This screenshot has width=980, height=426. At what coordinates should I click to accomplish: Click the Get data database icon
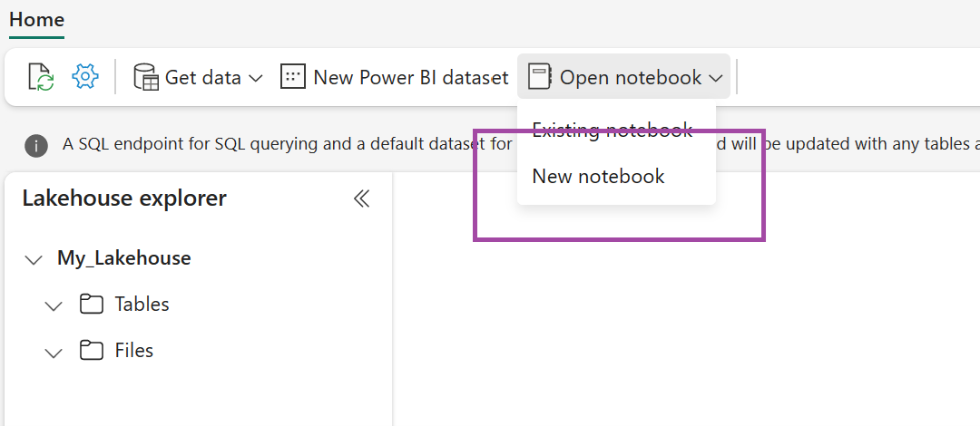click(x=145, y=77)
